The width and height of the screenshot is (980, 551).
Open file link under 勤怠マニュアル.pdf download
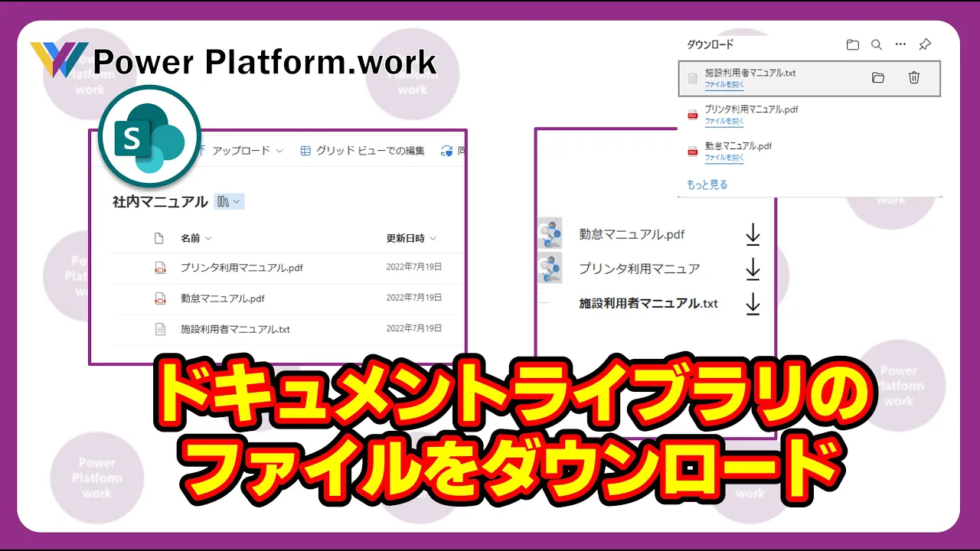(x=724, y=158)
